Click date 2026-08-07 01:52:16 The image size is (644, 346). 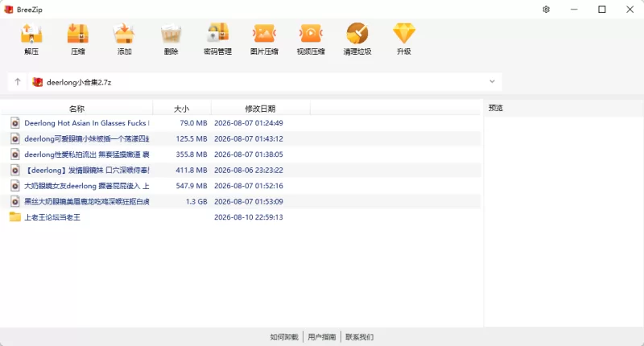[x=249, y=186]
